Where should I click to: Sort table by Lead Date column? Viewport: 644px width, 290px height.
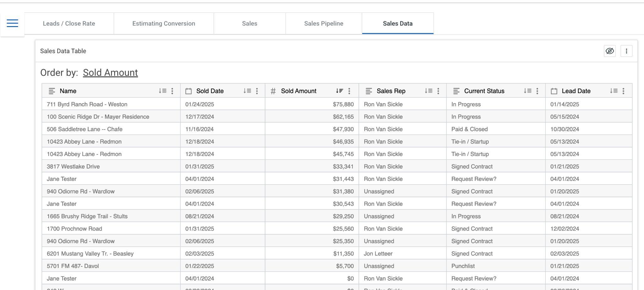(x=613, y=91)
